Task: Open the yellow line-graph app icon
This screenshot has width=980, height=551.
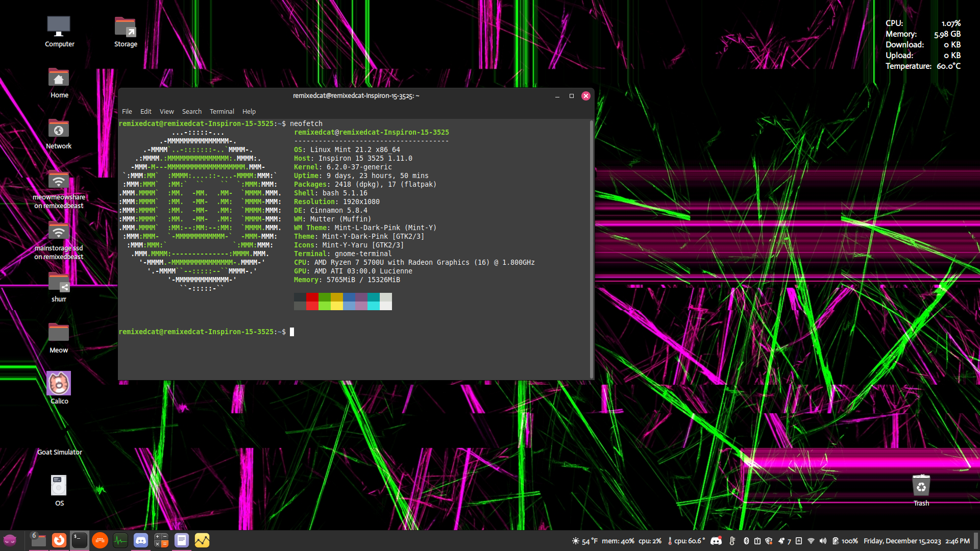Action: (202, 540)
